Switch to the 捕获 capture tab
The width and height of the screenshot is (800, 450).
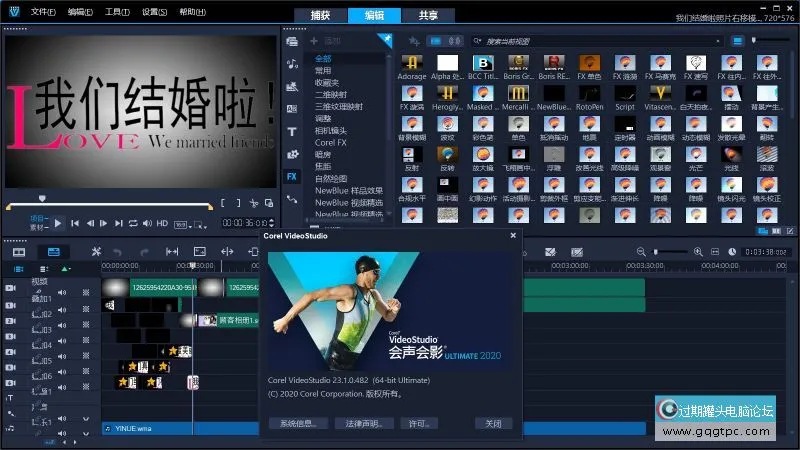pos(320,15)
